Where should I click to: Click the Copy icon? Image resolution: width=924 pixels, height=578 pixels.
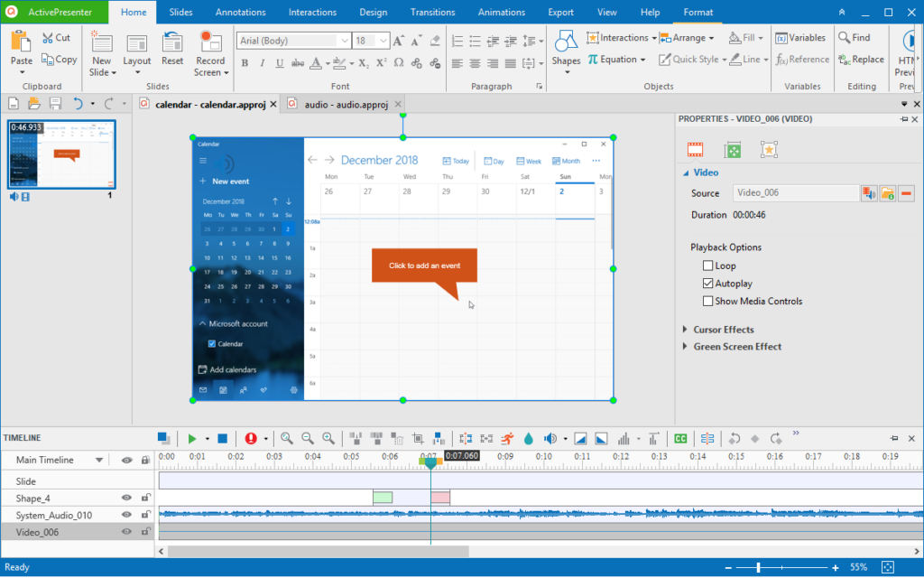(48, 59)
